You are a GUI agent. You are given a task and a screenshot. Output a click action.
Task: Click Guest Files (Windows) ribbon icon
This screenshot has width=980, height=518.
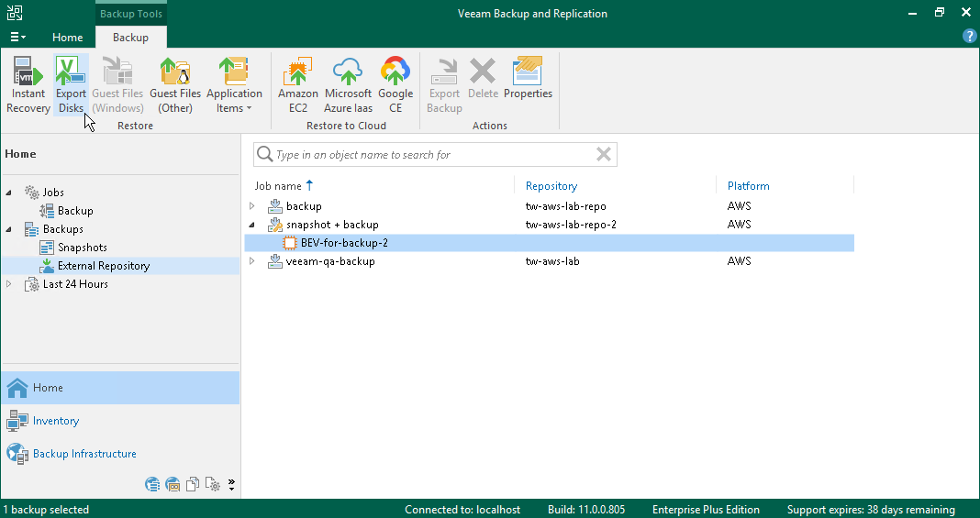click(117, 85)
